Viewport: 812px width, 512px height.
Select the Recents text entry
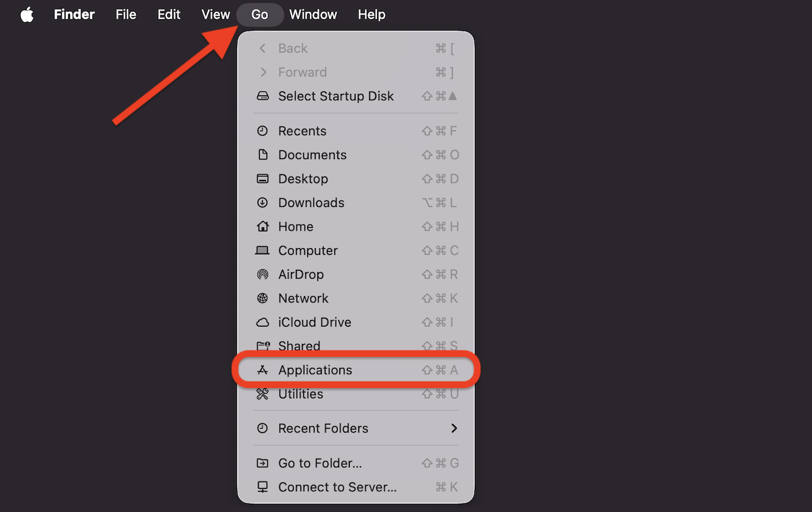(302, 131)
